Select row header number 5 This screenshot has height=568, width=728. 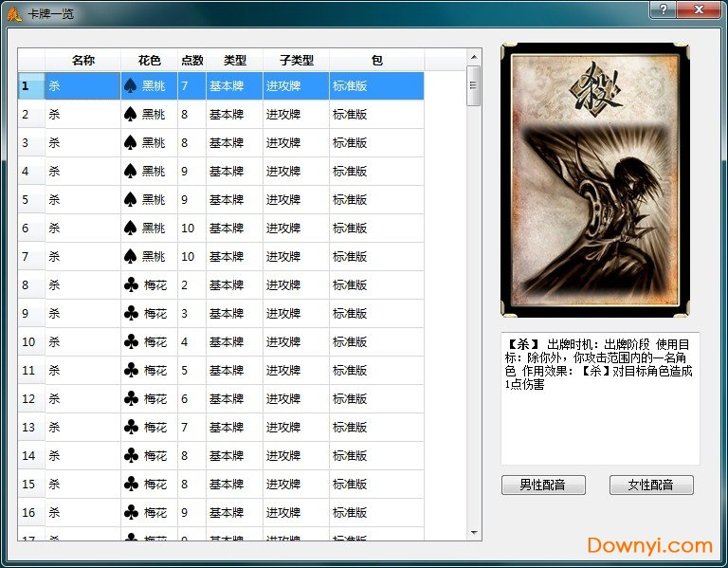(31, 200)
